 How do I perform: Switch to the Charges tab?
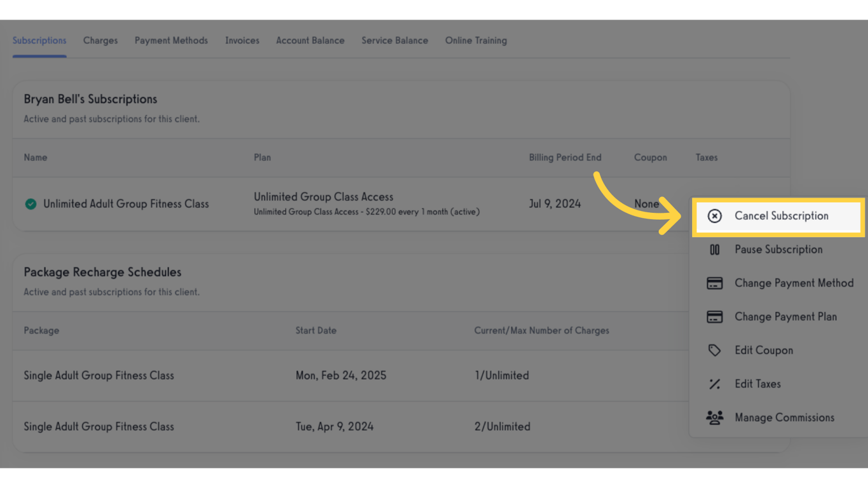[x=100, y=40]
